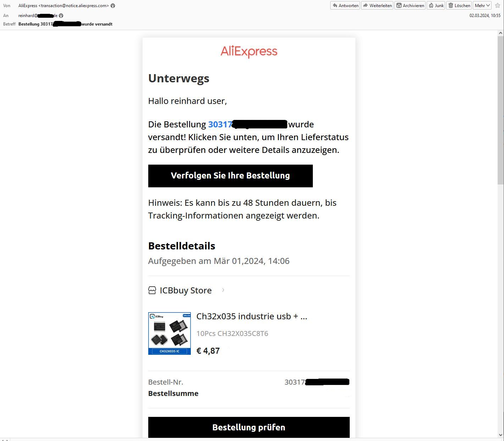Click the Hinweis 48 Stunden note text
This screenshot has width=504, height=441.
[242, 209]
